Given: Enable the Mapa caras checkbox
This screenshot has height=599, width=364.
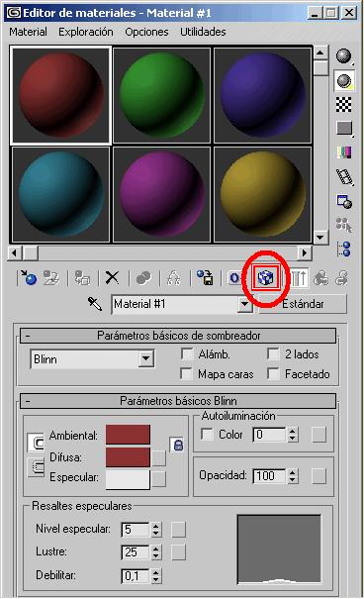Looking at the screenshot, I should point(186,373).
